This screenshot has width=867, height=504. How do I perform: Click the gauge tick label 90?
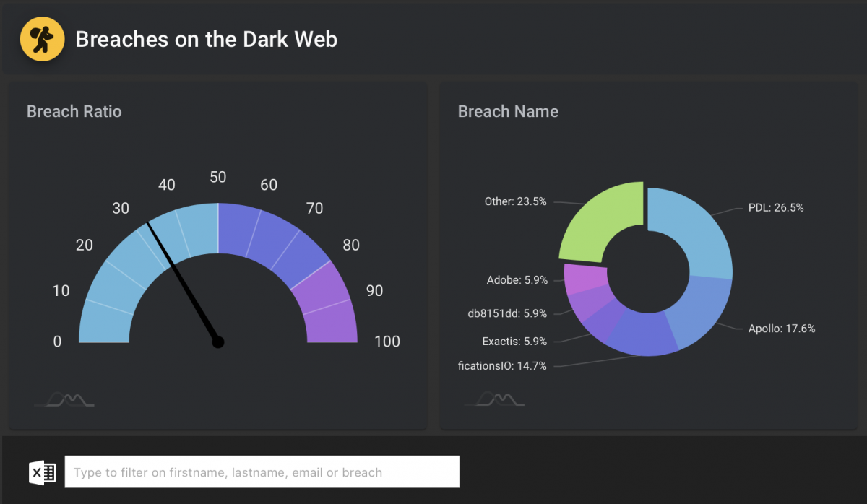tap(374, 290)
